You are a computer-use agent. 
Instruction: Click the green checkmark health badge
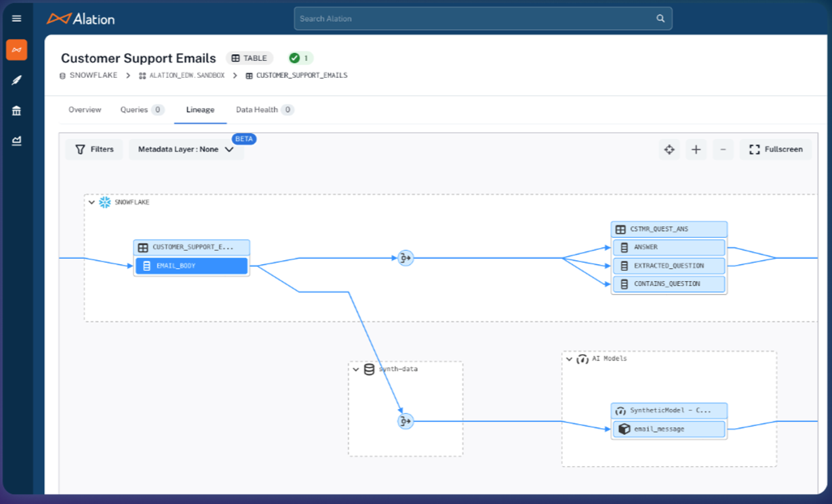[x=300, y=58]
